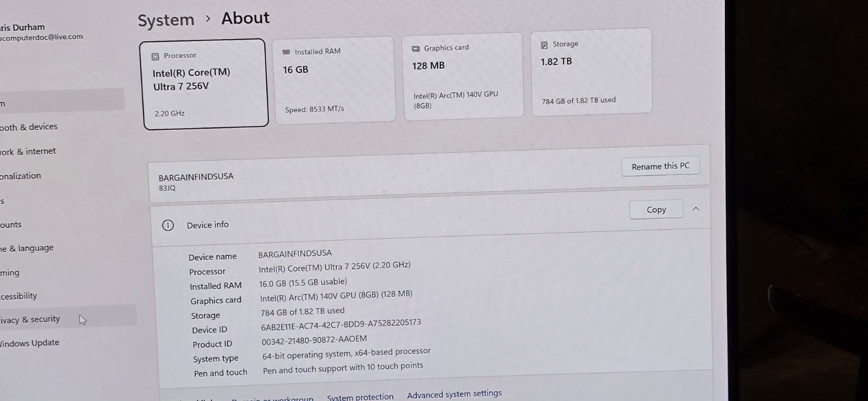868x401 pixels.
Task: Select the Installed RAM summary card
Action: pos(334,80)
